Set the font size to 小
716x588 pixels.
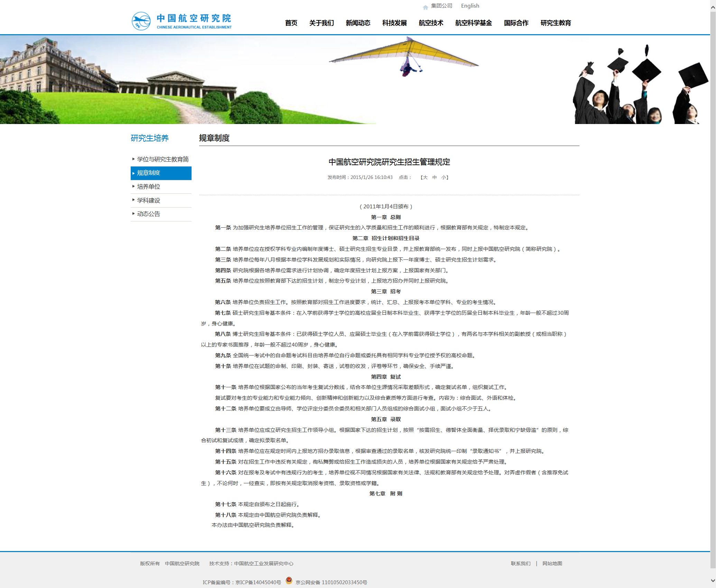[444, 177]
